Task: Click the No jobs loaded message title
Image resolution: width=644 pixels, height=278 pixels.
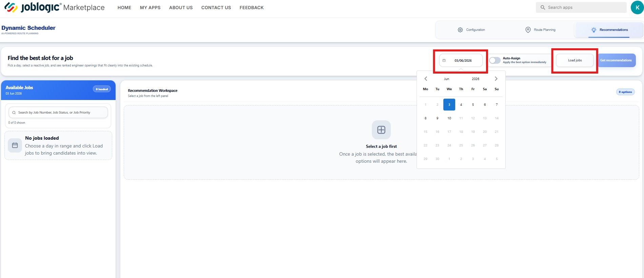Action: pyautogui.click(x=42, y=138)
